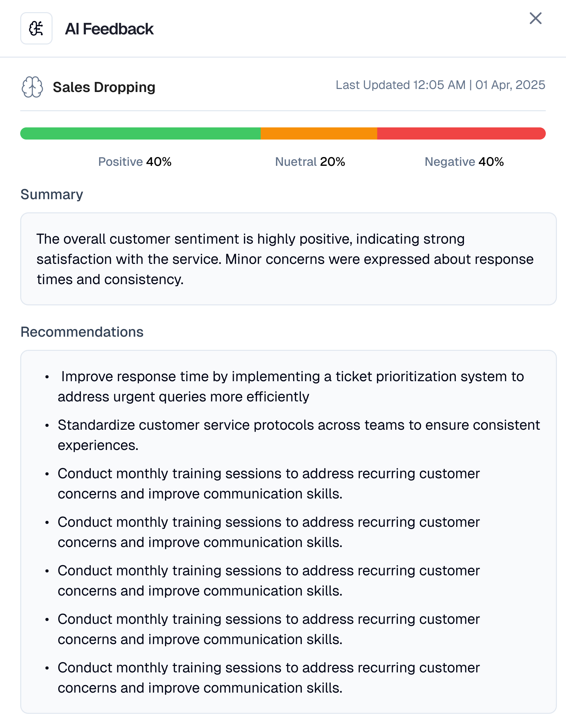This screenshot has height=728, width=566.
Task: Click the Recommendations section heading
Action: coord(82,332)
